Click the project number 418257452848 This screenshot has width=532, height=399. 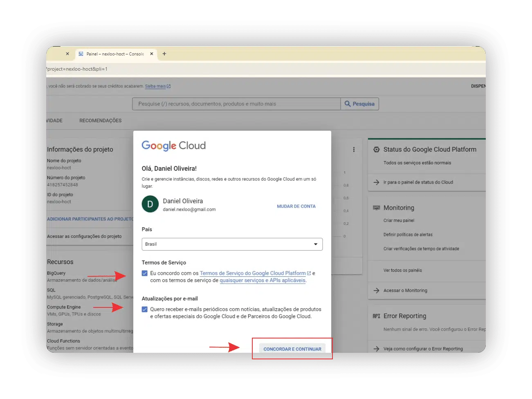click(63, 185)
